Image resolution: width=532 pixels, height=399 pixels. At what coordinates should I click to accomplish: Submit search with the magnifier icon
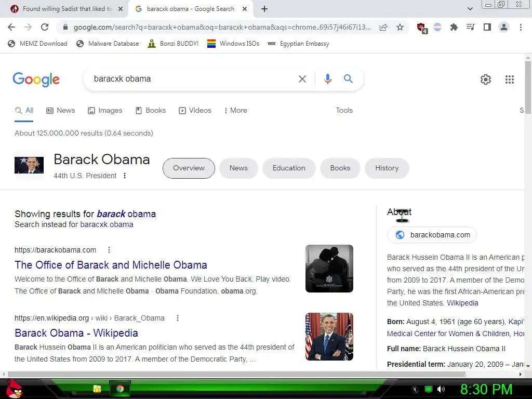pyautogui.click(x=348, y=79)
